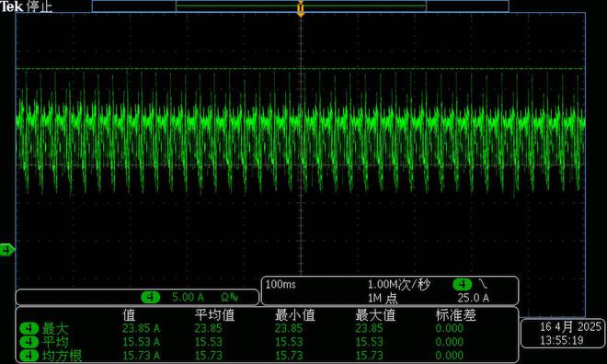The image size is (607, 364).
Task: Select the 平均值 column header
Action: click(x=215, y=315)
